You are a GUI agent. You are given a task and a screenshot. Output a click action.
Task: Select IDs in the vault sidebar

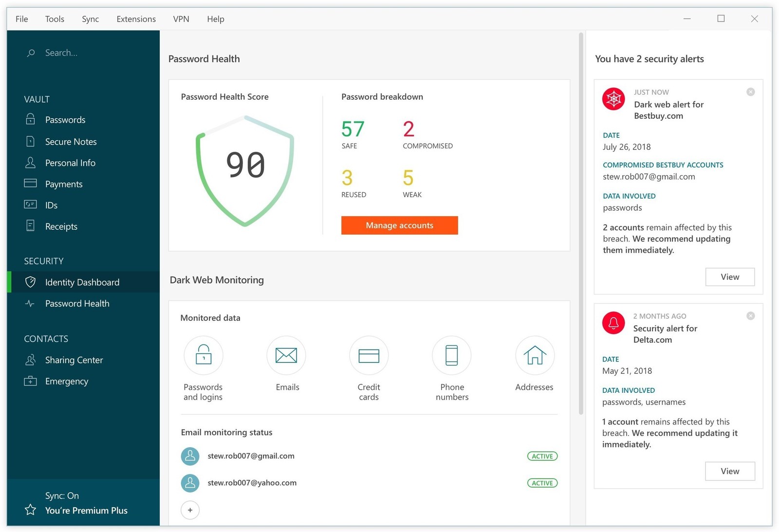52,205
